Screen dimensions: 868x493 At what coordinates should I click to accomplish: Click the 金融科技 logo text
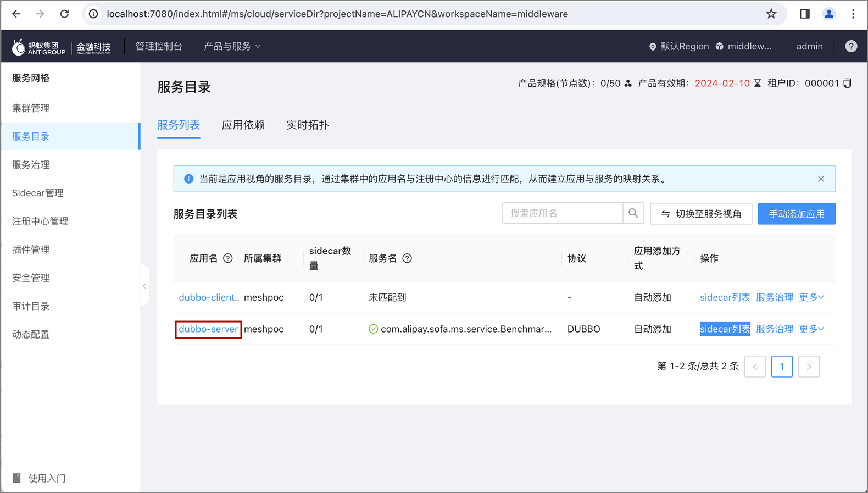point(93,48)
